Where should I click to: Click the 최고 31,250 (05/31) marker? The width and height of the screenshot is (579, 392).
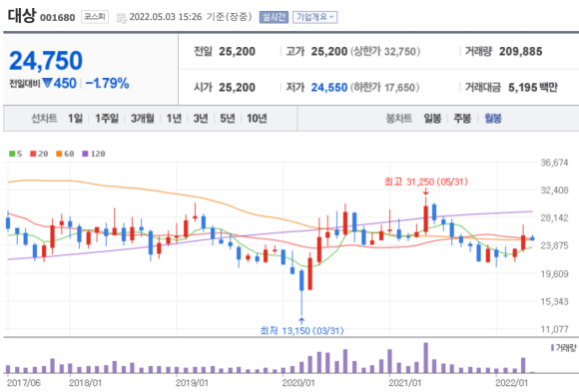[x=426, y=182]
